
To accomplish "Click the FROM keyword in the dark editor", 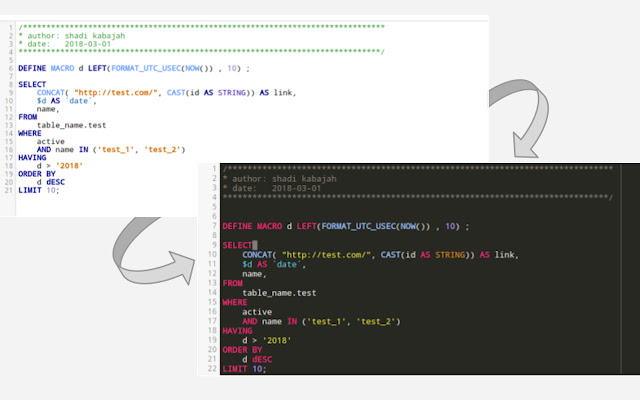I will [233, 283].
